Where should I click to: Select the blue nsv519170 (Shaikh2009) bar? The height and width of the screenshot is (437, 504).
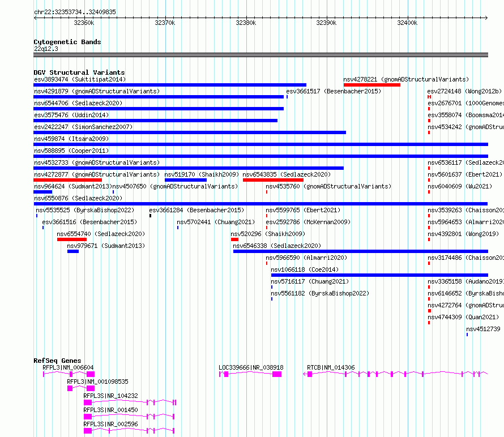pyautogui.click(x=186, y=180)
